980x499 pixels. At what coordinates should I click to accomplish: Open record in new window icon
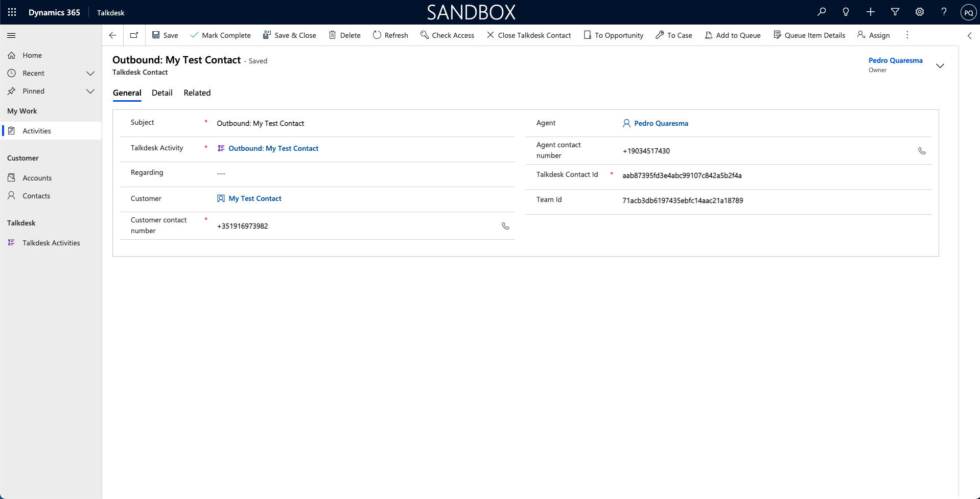coord(134,35)
